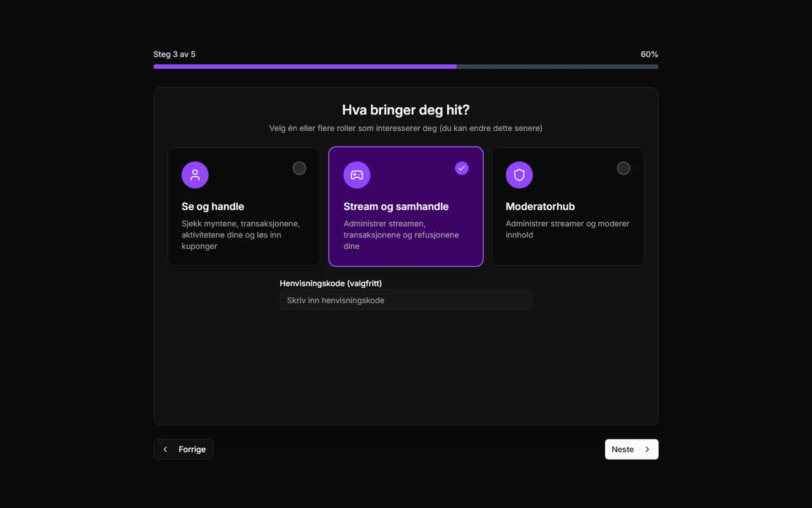Click the Se og handle card title

tap(213, 206)
